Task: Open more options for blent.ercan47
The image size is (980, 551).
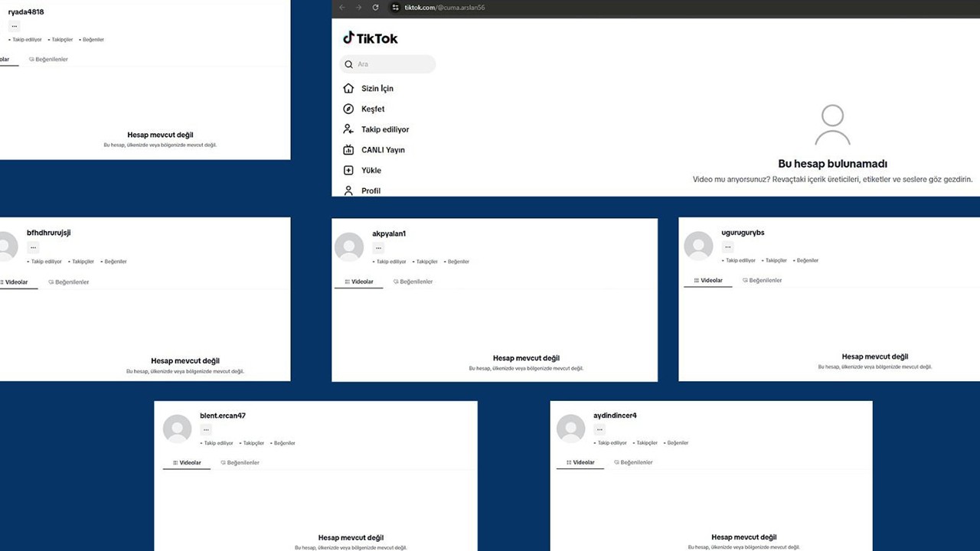Action: click(x=206, y=429)
